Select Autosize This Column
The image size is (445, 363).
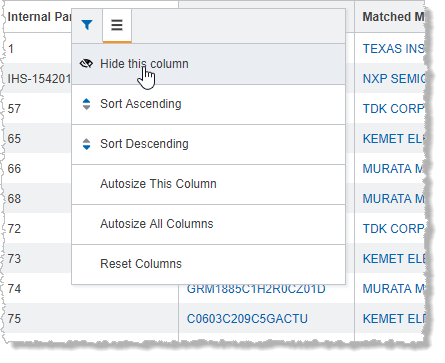[x=208, y=184]
